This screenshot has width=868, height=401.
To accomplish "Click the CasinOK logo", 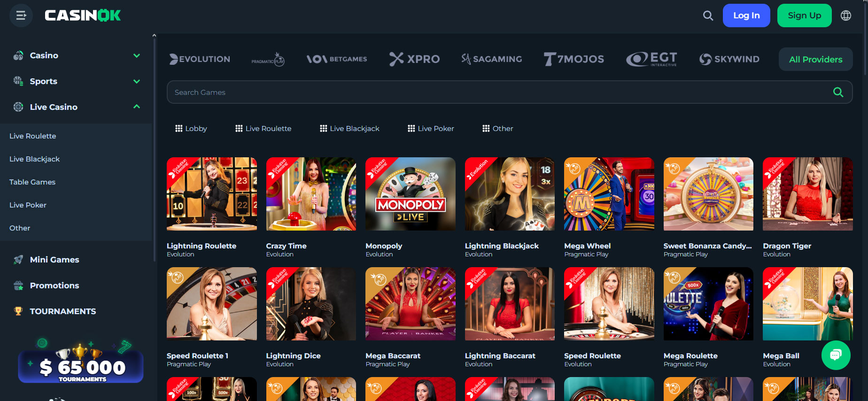I will coord(83,15).
